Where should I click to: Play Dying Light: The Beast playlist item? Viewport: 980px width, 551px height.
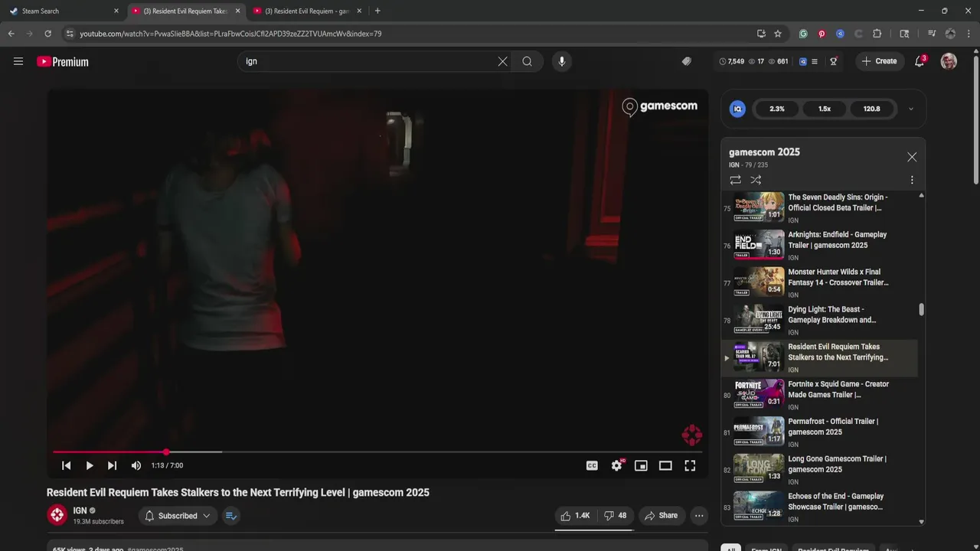(x=820, y=321)
